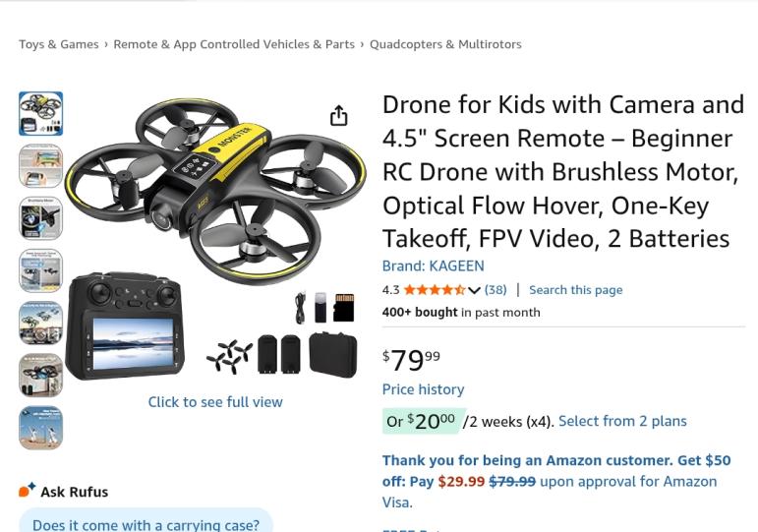
Task: Click Search this page link
Action: click(x=575, y=290)
